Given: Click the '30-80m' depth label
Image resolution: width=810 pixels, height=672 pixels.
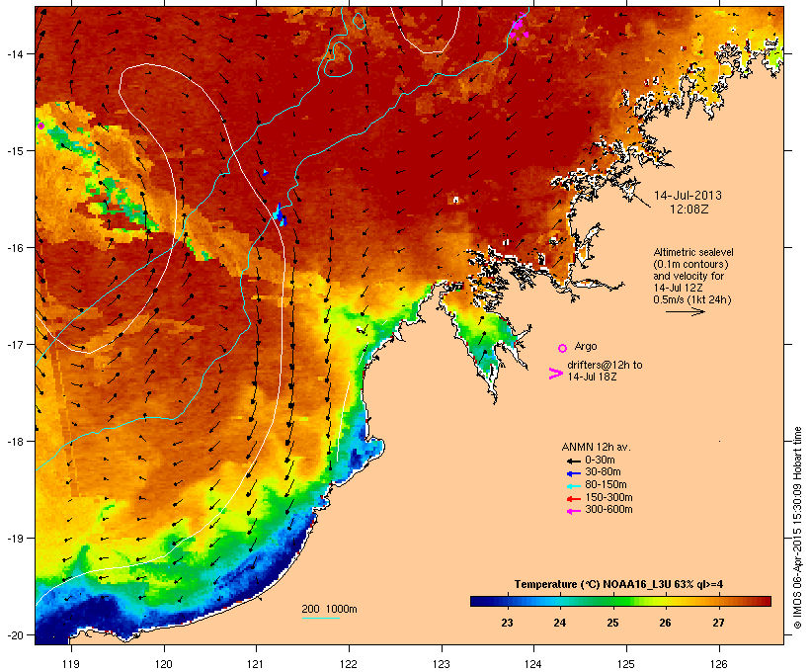Looking at the screenshot, I should point(603,471).
